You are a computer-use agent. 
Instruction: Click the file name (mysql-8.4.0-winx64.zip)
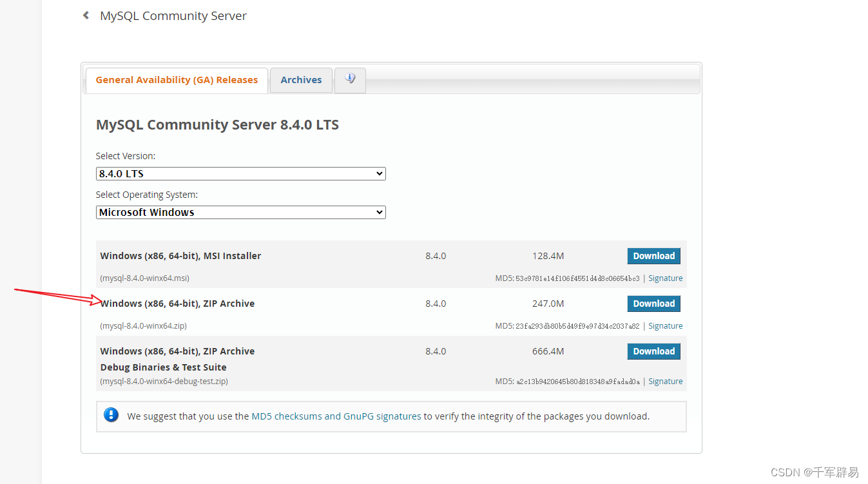coord(143,326)
